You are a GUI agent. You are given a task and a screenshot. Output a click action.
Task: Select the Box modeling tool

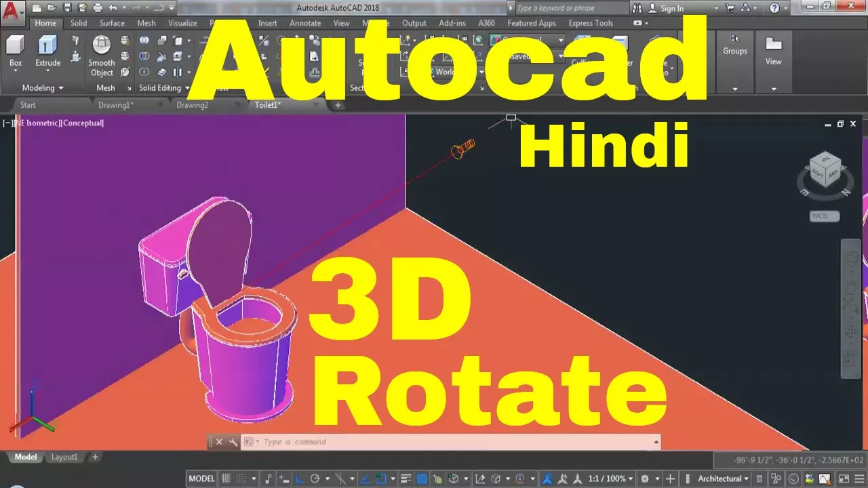[x=16, y=51]
